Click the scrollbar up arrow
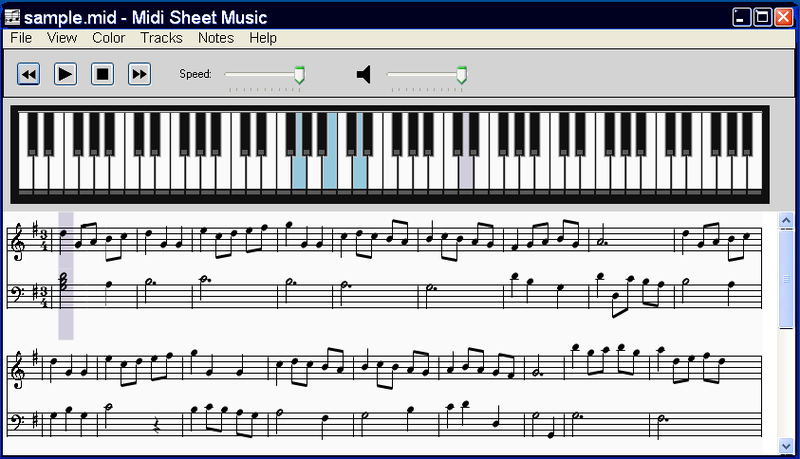 click(x=786, y=220)
